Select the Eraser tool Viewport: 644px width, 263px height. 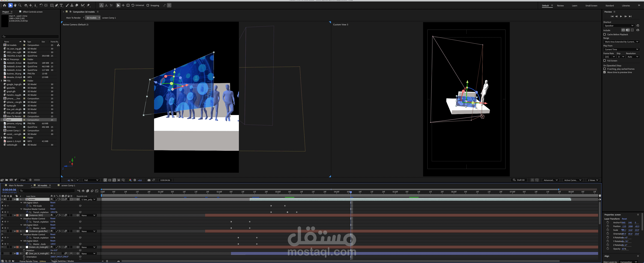pyautogui.click(x=77, y=5)
